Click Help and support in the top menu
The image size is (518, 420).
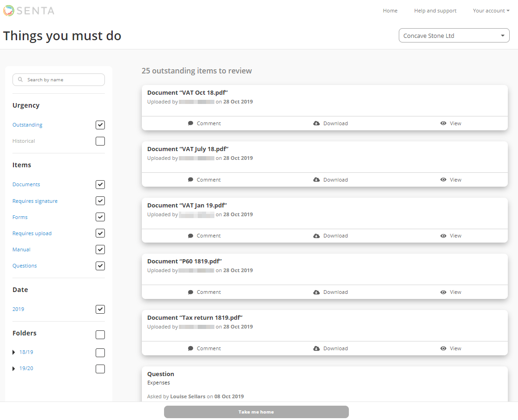pyautogui.click(x=435, y=10)
